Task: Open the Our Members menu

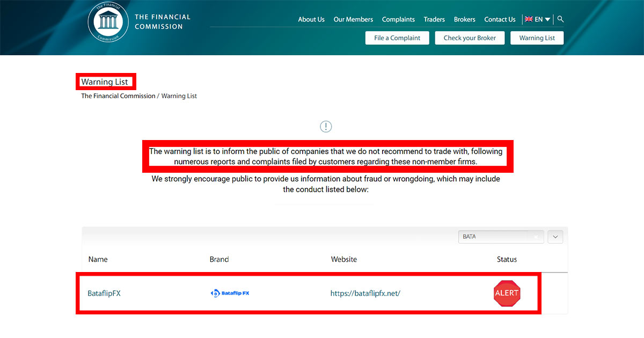Action: pos(353,19)
